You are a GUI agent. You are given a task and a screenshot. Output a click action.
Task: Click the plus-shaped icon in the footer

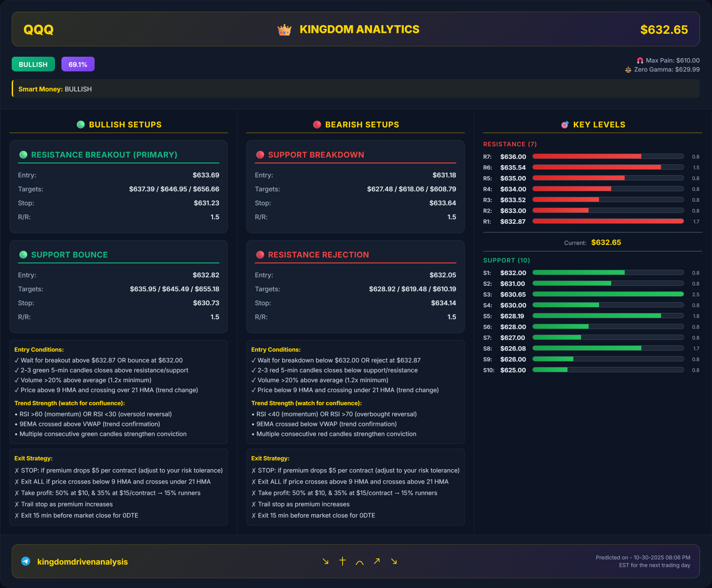[x=342, y=561]
